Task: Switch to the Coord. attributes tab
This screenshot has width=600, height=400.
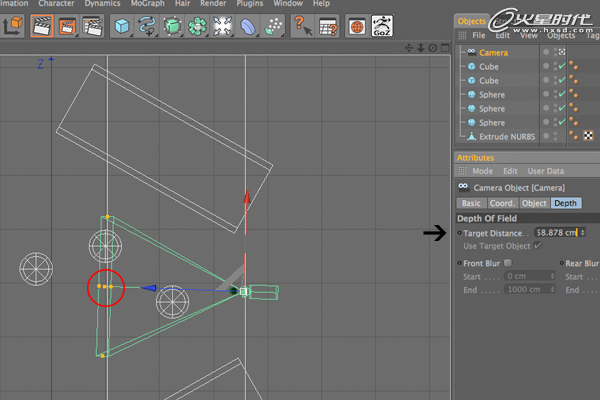Action: pos(502,203)
